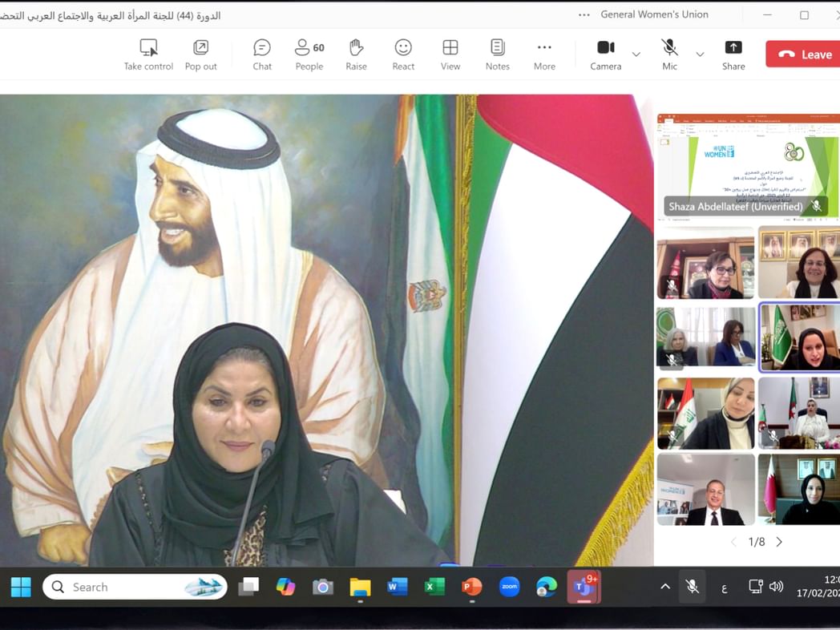Pop out the shared content window

pyautogui.click(x=201, y=55)
